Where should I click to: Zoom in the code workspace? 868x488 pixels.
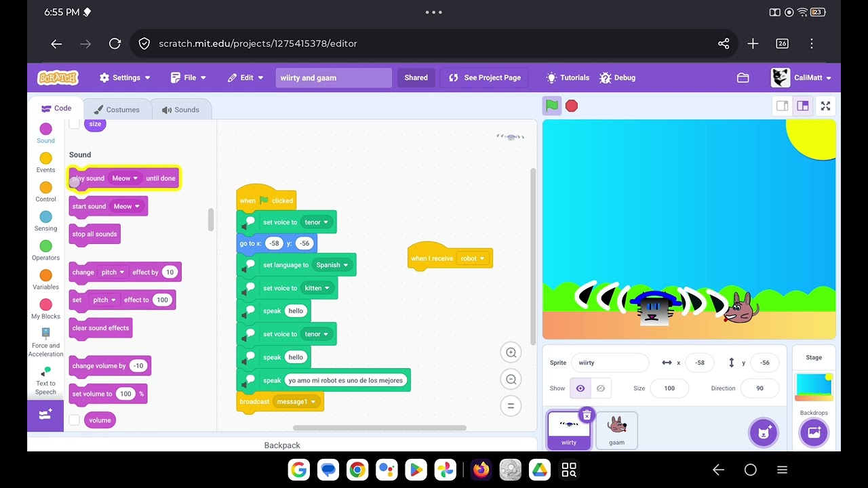coord(511,352)
